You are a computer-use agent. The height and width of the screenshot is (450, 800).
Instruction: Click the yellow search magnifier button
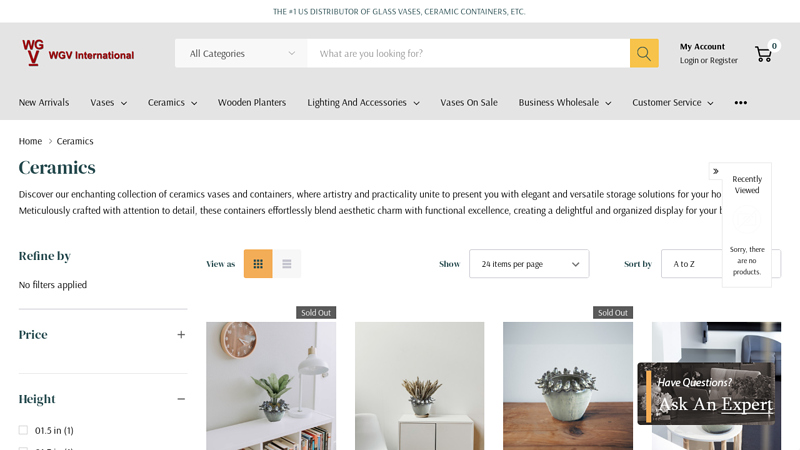click(x=644, y=53)
